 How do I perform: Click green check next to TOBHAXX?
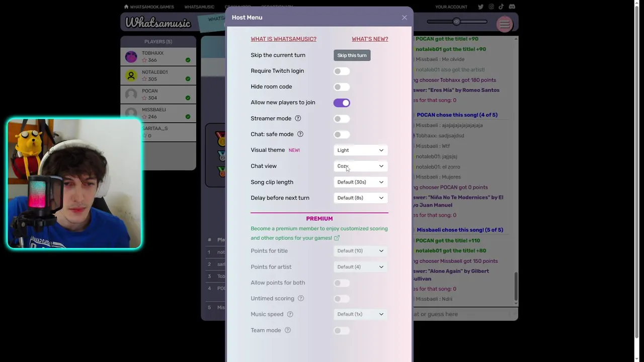click(188, 60)
